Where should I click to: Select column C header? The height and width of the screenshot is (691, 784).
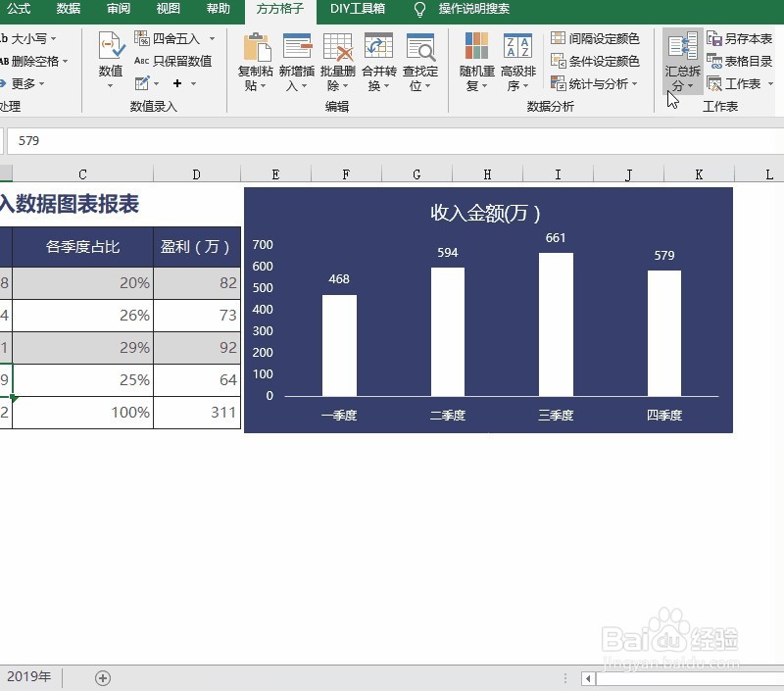82,174
